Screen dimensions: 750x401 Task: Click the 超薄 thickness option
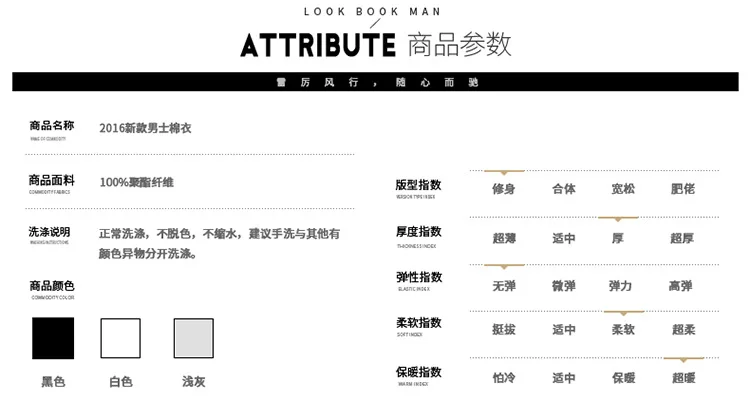pos(504,238)
